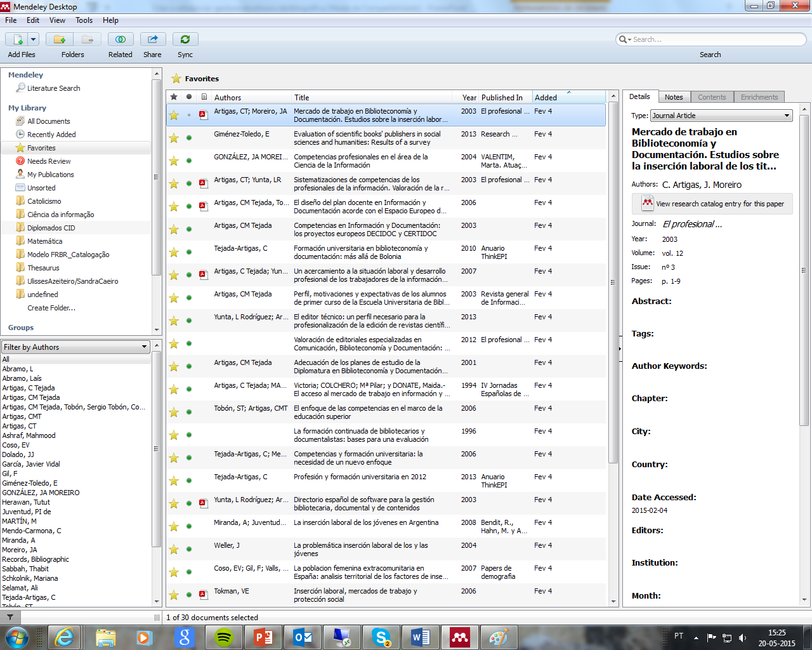Open Literature Search in sidebar
812x650 pixels.
(x=53, y=88)
